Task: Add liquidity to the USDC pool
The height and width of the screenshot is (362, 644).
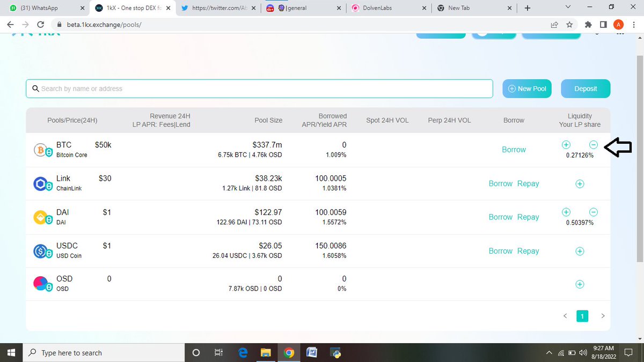Action: pos(580,251)
